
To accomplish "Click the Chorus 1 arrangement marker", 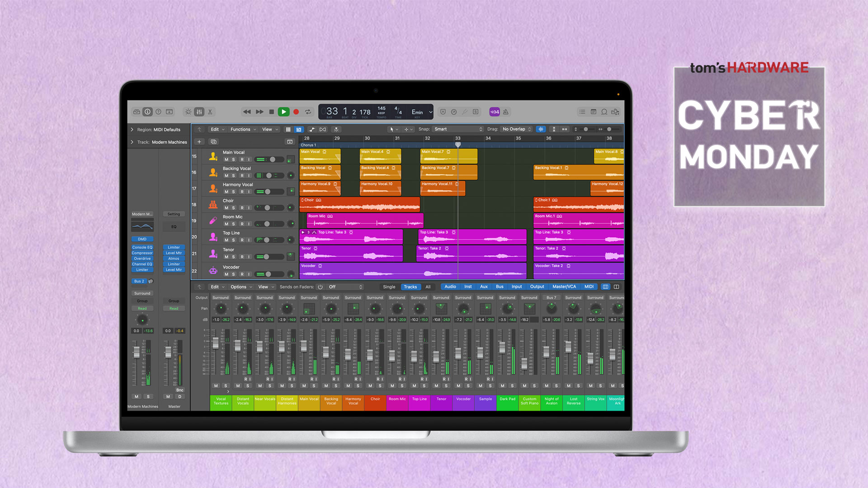I will click(x=308, y=145).
